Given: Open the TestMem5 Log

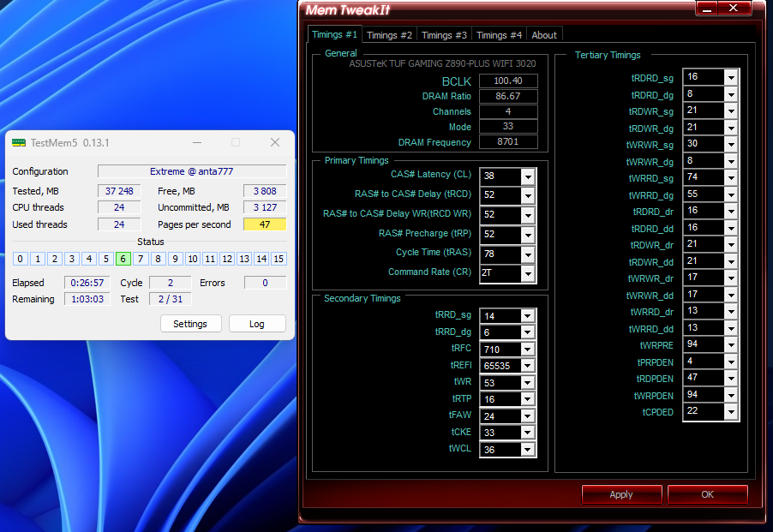Looking at the screenshot, I should point(257,324).
